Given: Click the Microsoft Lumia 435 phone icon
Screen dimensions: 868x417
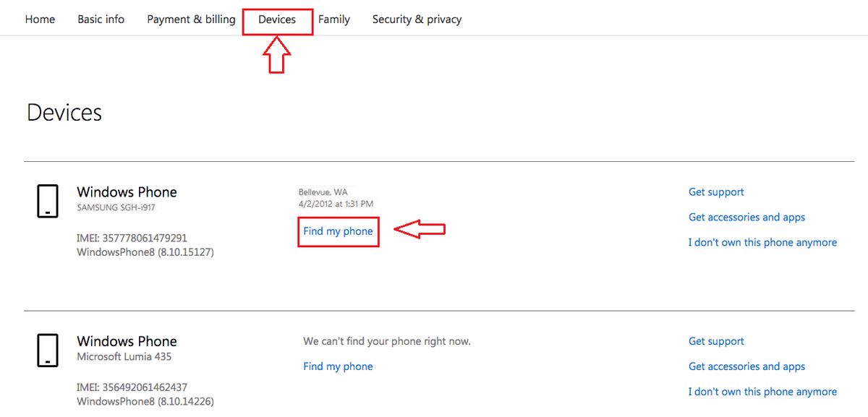Looking at the screenshot, I should click(x=47, y=351).
